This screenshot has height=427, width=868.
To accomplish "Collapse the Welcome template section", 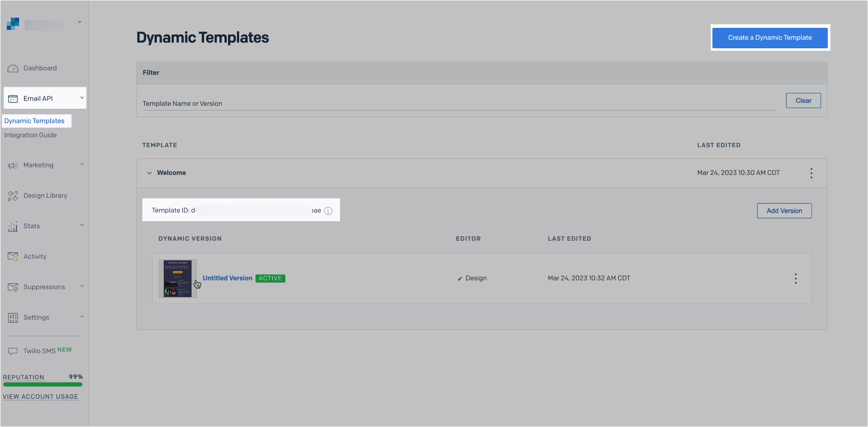I will [x=150, y=173].
